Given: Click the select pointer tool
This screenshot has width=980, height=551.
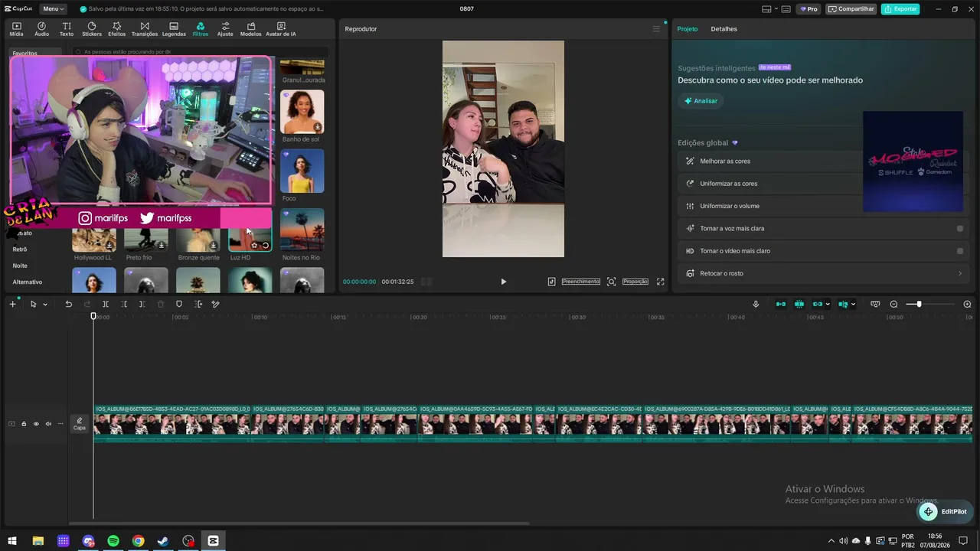Looking at the screenshot, I should (33, 304).
